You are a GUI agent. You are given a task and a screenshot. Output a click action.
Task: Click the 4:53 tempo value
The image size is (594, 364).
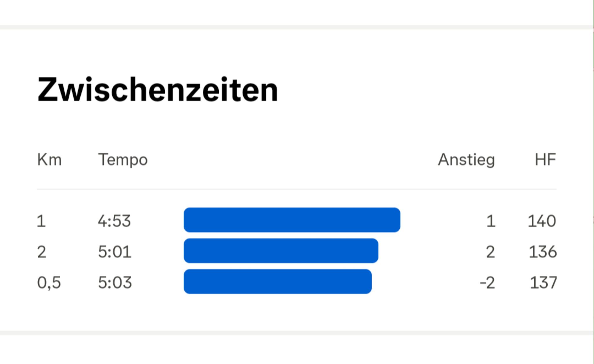pyautogui.click(x=114, y=221)
